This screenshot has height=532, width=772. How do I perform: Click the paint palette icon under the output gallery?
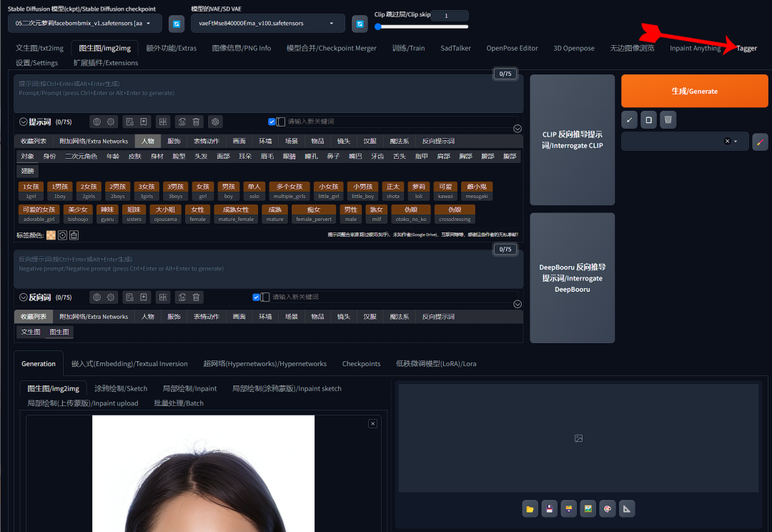click(x=607, y=509)
